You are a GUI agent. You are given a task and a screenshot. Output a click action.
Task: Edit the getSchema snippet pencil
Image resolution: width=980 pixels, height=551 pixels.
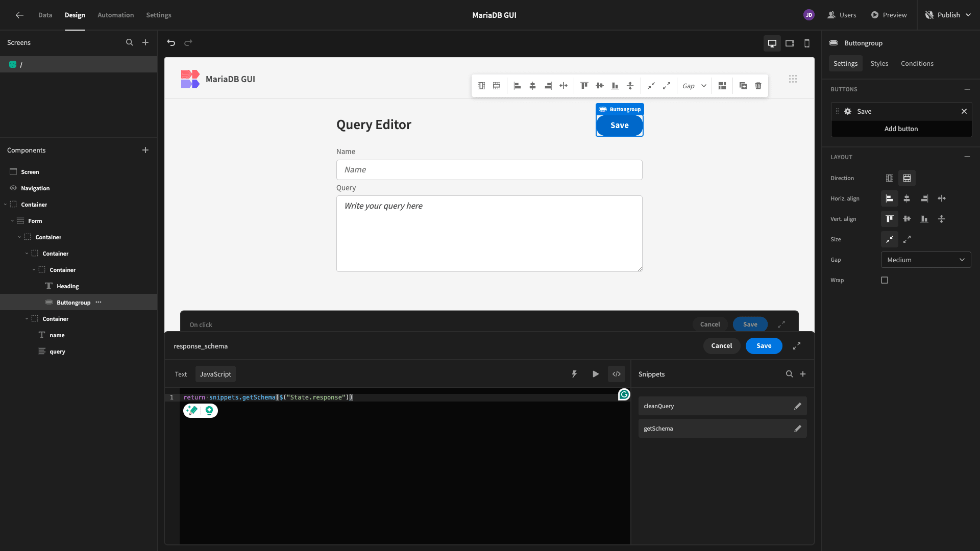798,429
